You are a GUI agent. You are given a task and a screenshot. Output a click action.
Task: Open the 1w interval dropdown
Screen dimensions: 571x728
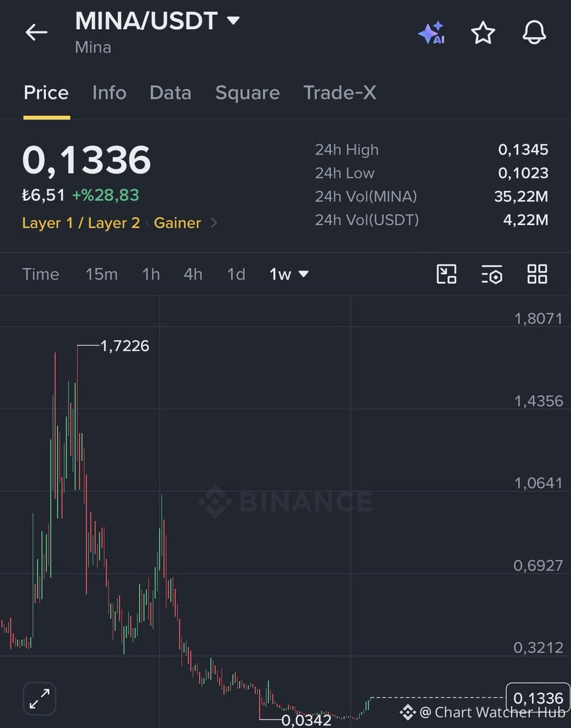coord(289,274)
